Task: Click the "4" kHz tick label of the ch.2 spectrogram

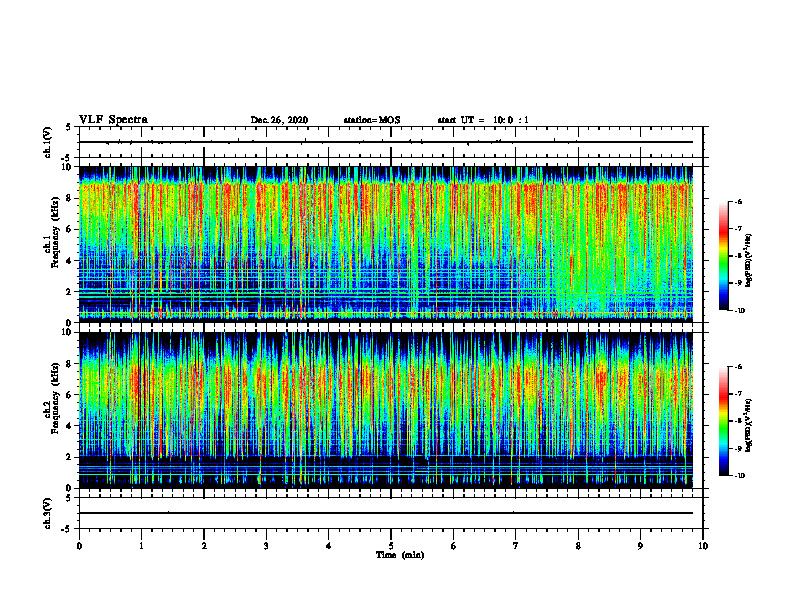Action: coord(70,426)
